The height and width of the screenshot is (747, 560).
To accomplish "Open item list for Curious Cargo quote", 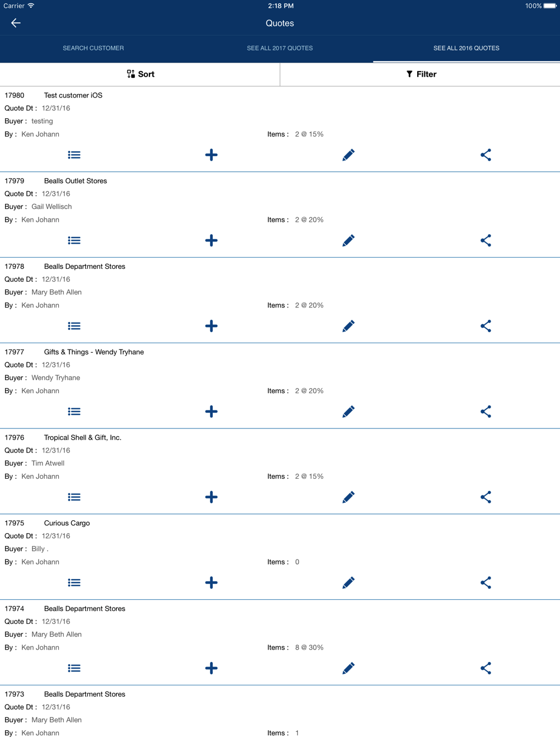I will click(74, 583).
